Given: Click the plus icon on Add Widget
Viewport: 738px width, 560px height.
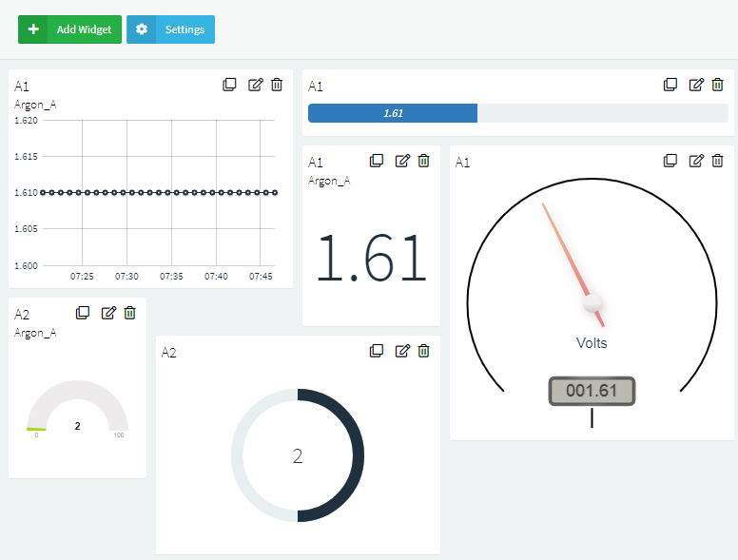Looking at the screenshot, I should [x=33, y=29].
